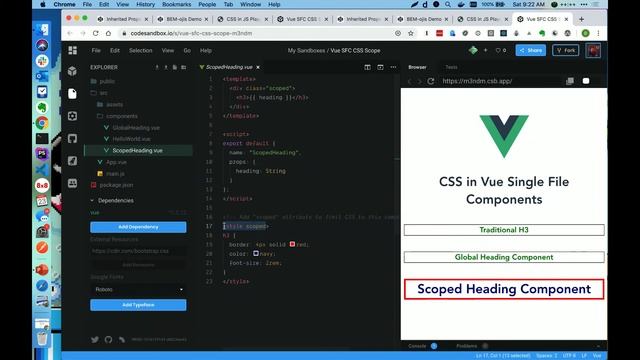This screenshot has height=360, width=640.
Task: Open the Deployment rocket icon
Action: click(73, 161)
